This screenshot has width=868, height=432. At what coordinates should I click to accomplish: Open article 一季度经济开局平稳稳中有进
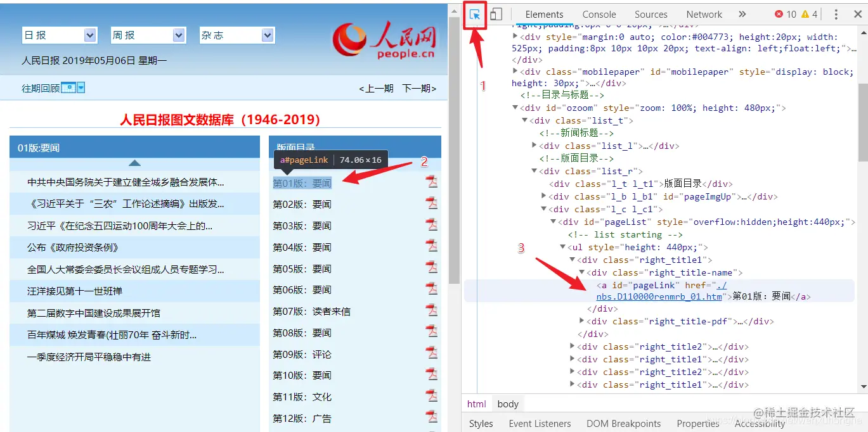tap(89, 357)
